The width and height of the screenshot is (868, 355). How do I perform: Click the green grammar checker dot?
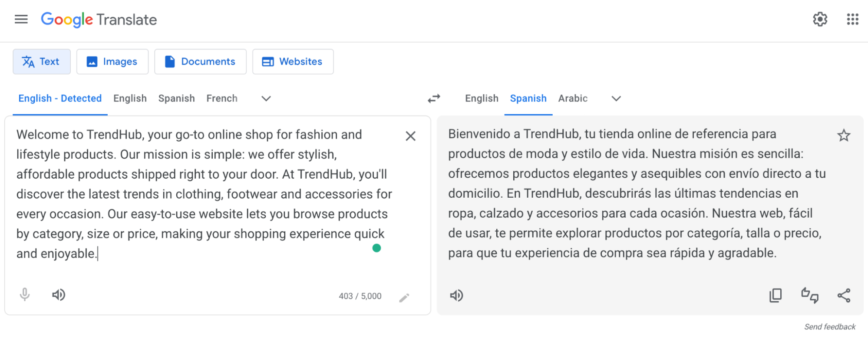click(376, 248)
